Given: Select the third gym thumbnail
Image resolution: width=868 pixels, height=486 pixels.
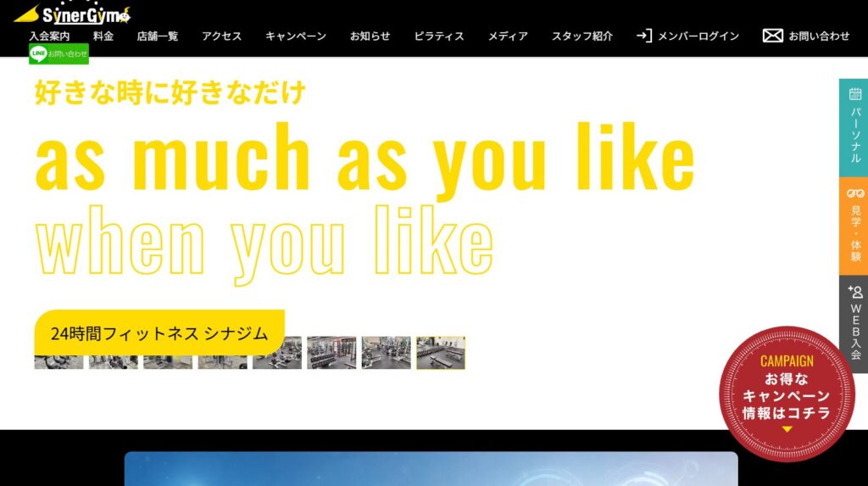Looking at the screenshot, I should [168, 362].
